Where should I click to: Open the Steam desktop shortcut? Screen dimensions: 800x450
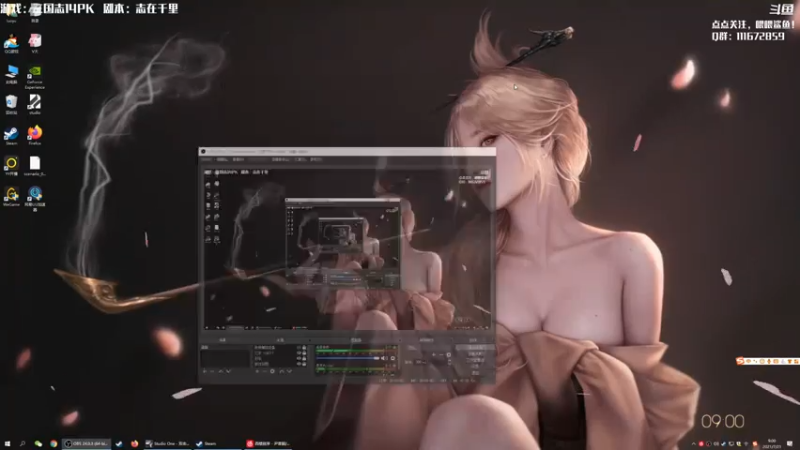pyautogui.click(x=11, y=135)
